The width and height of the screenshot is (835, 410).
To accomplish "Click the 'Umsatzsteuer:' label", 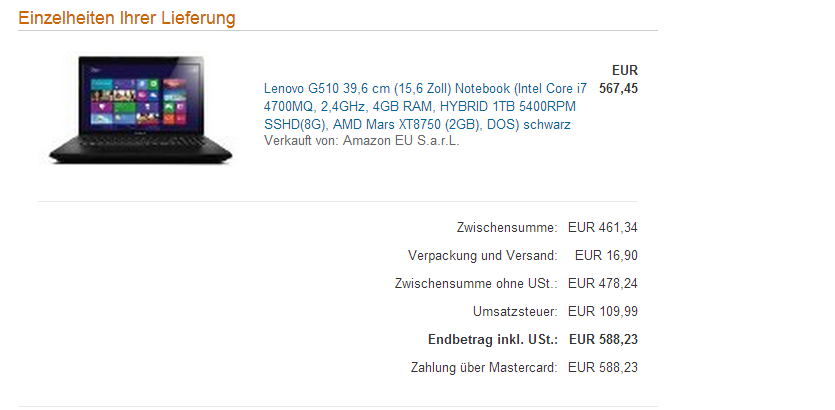I will [515, 311].
